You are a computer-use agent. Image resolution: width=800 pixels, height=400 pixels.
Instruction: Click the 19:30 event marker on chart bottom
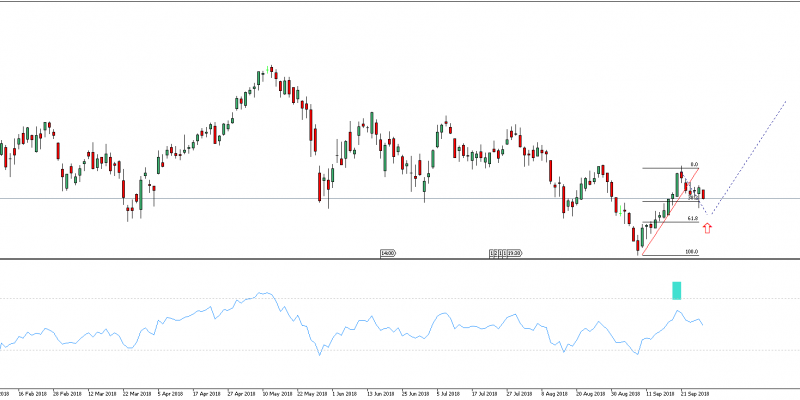[511, 253]
